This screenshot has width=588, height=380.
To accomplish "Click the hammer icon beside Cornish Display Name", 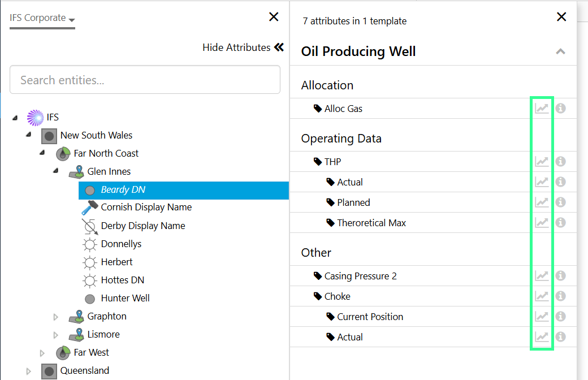I will (89, 207).
